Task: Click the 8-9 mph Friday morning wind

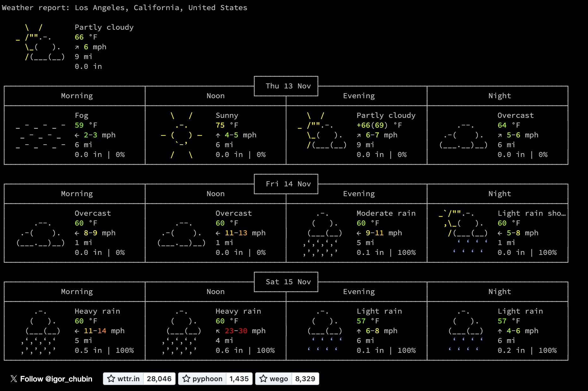Action: pyautogui.click(x=95, y=233)
